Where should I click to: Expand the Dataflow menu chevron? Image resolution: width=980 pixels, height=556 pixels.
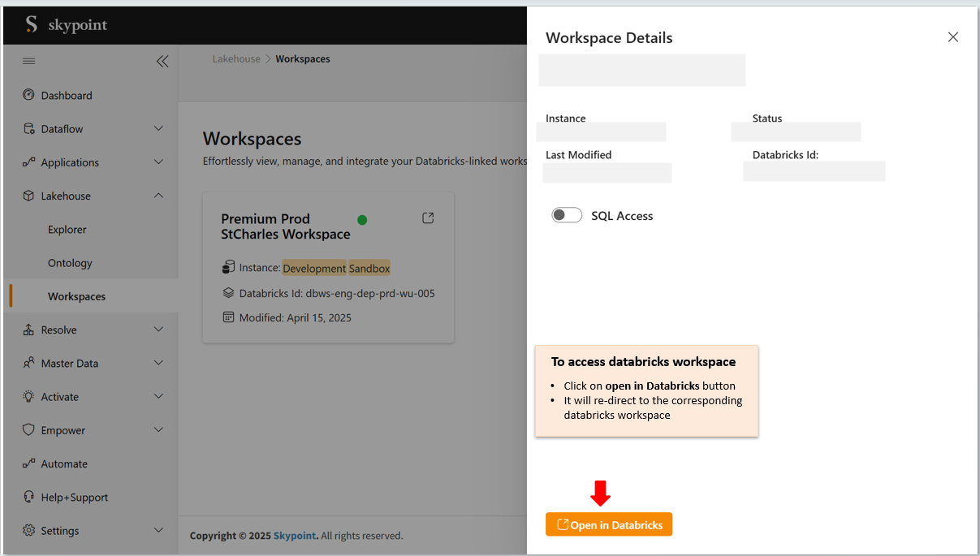(x=158, y=128)
